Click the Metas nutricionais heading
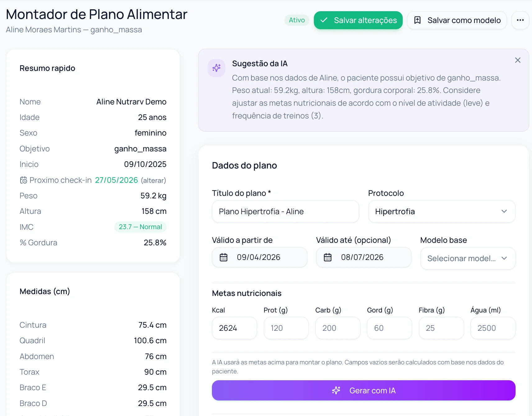This screenshot has width=532, height=416. click(247, 294)
